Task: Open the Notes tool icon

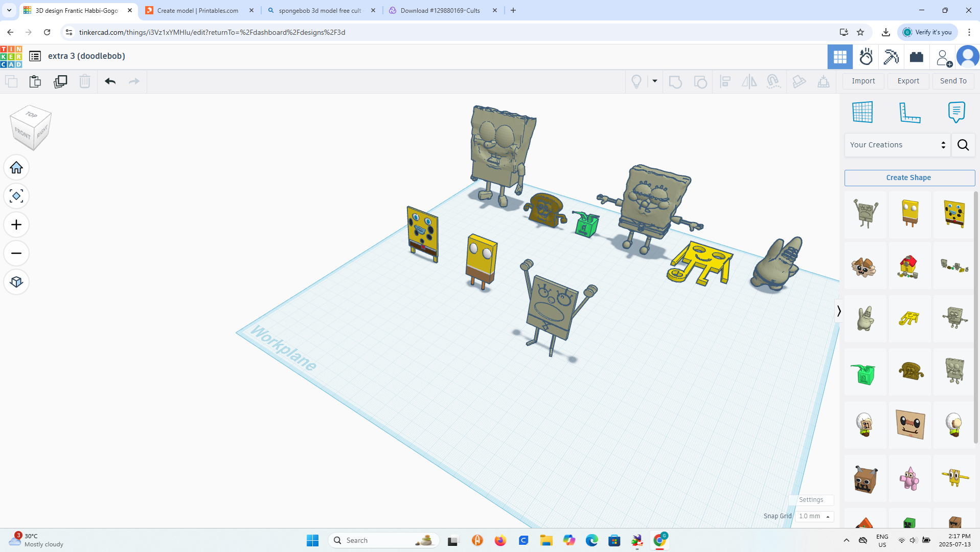Action: coord(956,112)
